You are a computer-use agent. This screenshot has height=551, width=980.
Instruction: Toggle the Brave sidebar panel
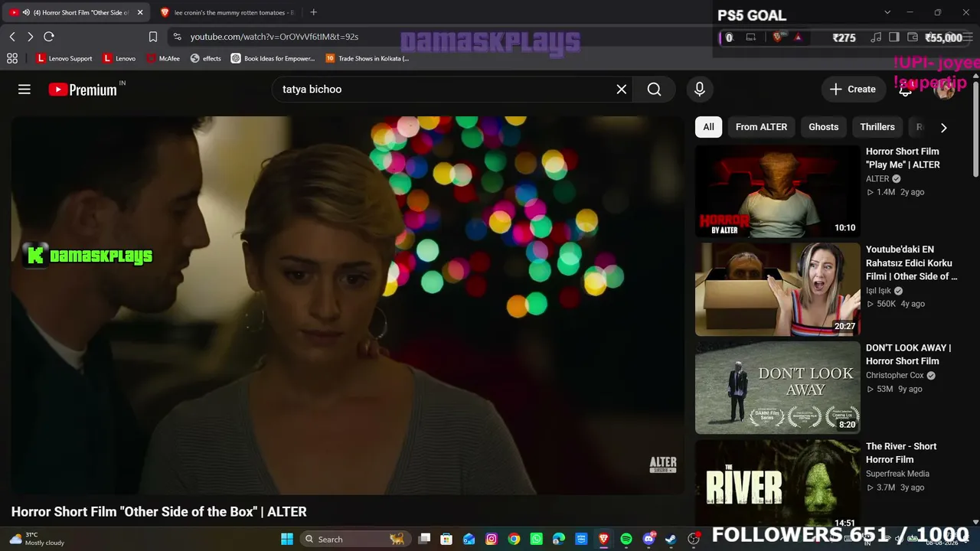[894, 37]
